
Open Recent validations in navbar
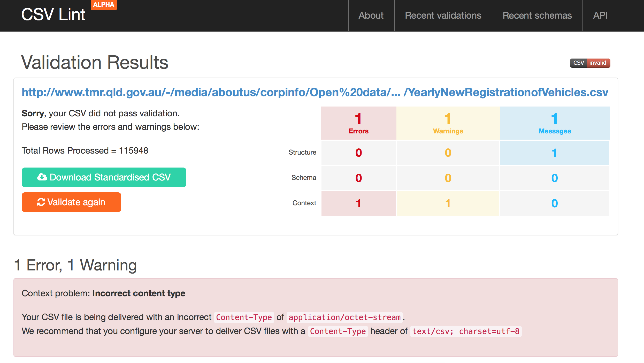443,16
